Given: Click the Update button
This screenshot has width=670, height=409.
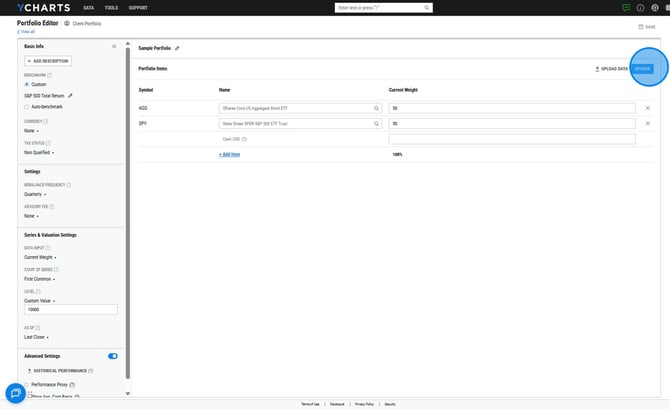Looking at the screenshot, I should [643, 69].
